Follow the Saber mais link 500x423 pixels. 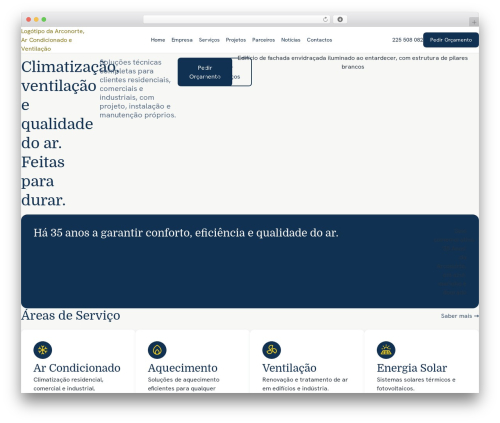(x=460, y=316)
